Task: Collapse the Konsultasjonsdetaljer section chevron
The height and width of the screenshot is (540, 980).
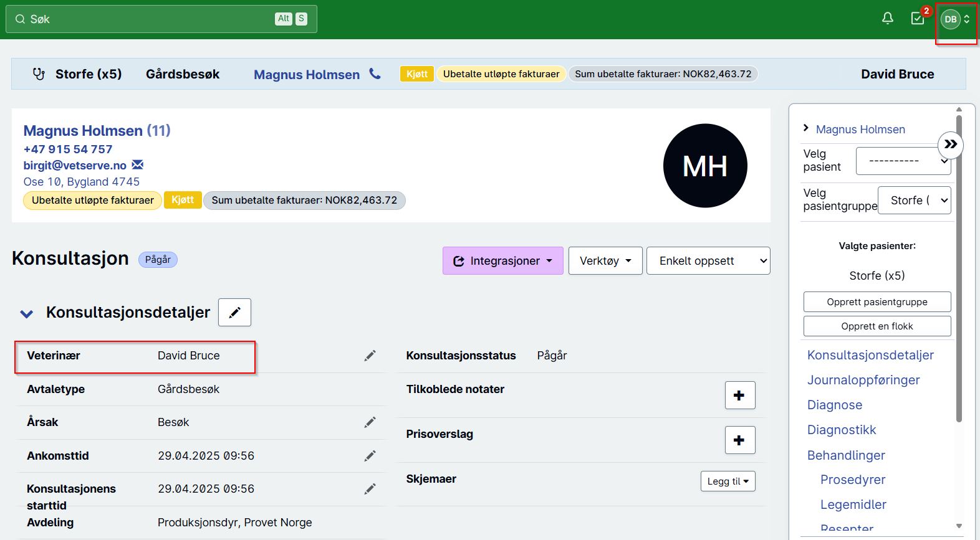Action: point(27,313)
